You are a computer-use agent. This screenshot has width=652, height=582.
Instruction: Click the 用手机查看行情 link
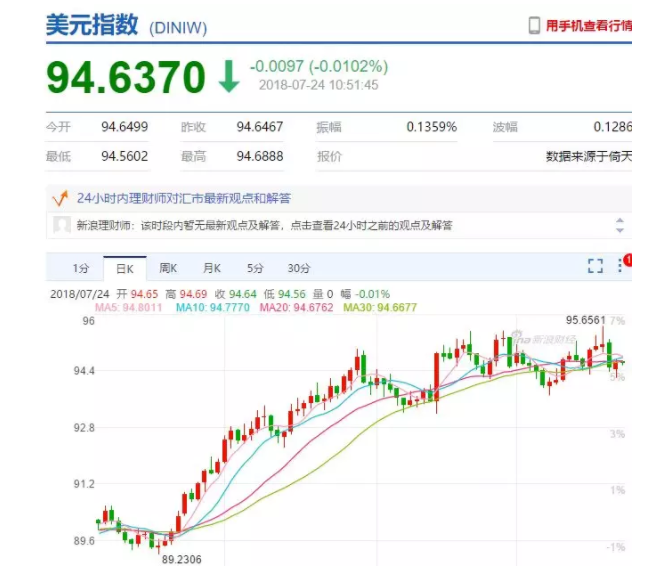coord(588,26)
